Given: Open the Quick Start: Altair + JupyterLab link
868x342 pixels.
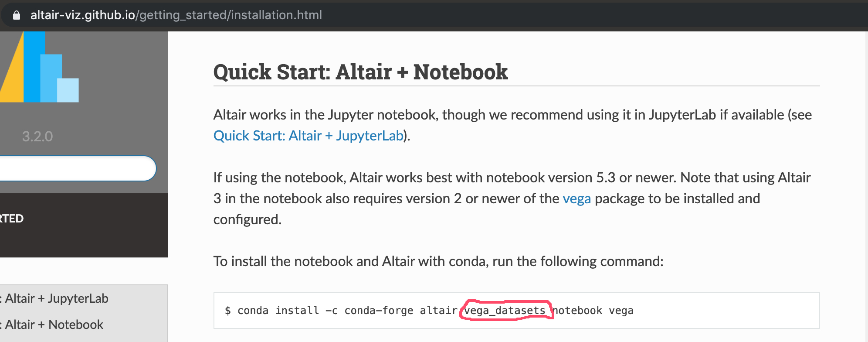Looking at the screenshot, I should point(307,136).
